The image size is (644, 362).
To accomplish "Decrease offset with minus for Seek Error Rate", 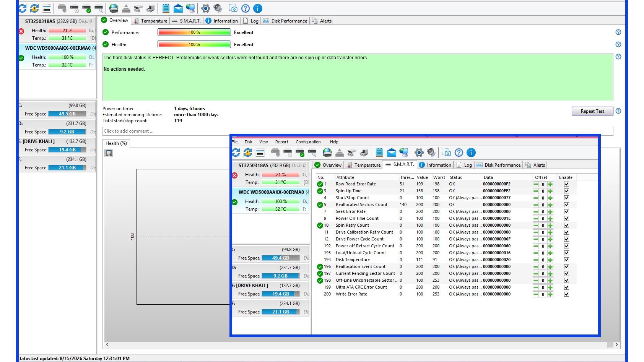I will coord(536,211).
